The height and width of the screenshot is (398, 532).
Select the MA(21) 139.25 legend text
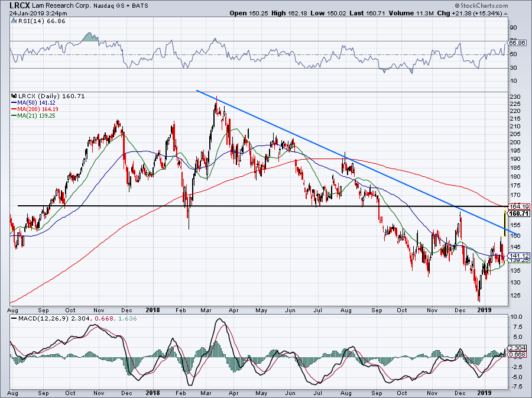pos(36,116)
